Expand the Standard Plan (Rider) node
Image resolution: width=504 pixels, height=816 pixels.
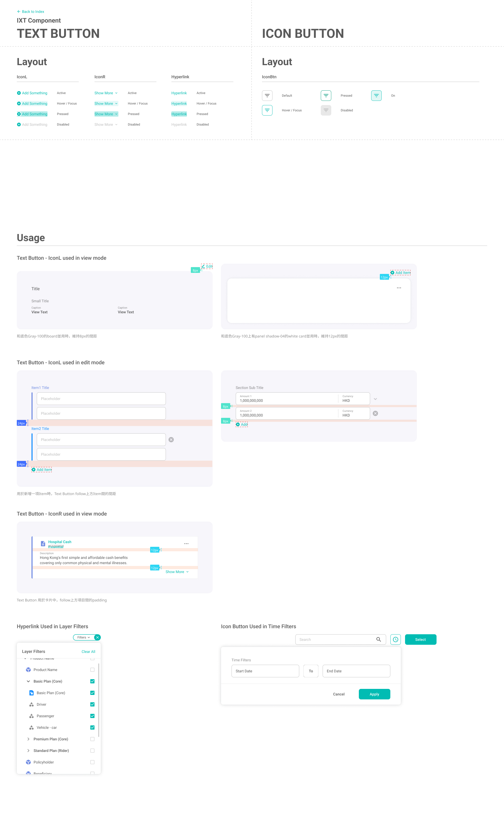(x=28, y=751)
